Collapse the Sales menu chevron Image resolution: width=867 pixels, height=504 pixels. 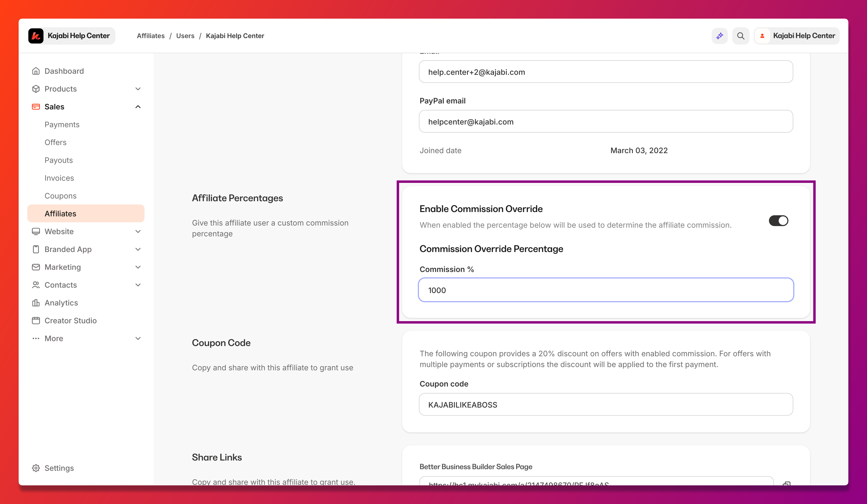pyautogui.click(x=138, y=107)
